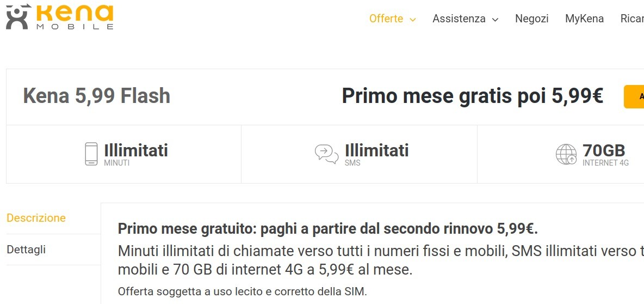Screen dimensions: 644x304
Task: Expand the Assistenza dropdown chevron
Action: coord(496,19)
